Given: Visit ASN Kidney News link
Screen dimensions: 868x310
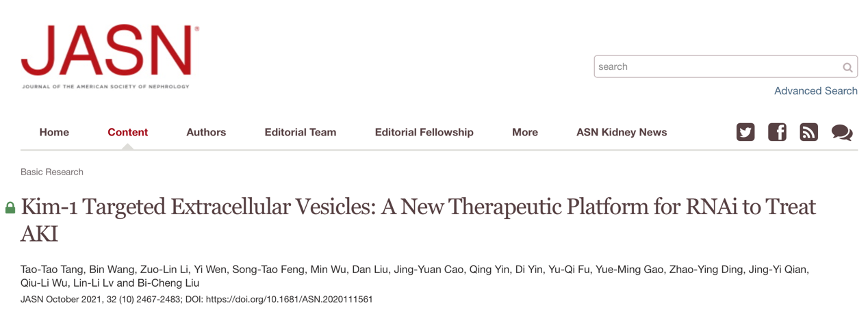Looking at the screenshot, I should (622, 133).
